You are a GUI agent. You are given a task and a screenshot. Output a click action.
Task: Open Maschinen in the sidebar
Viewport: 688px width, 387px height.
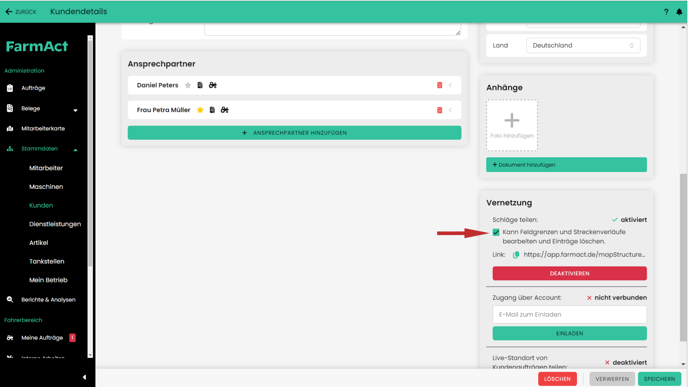46,186
